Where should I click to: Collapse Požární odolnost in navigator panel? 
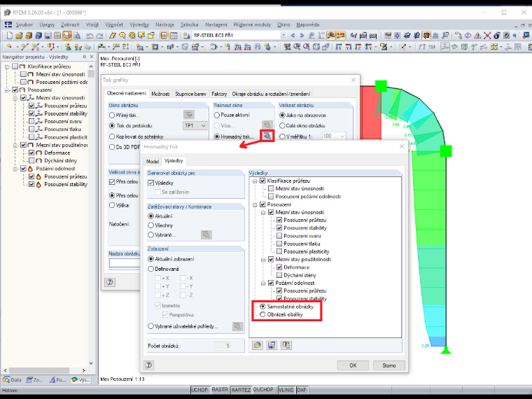tap(15, 169)
